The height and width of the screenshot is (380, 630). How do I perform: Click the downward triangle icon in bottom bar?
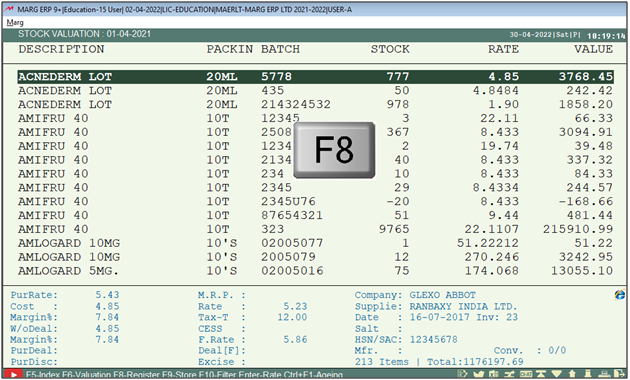(x=556, y=374)
